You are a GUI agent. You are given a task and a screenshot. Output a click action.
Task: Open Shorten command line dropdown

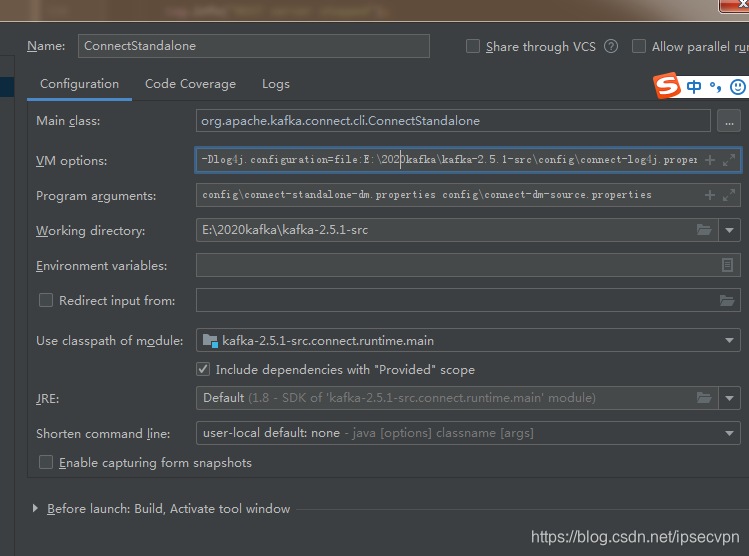(x=729, y=433)
